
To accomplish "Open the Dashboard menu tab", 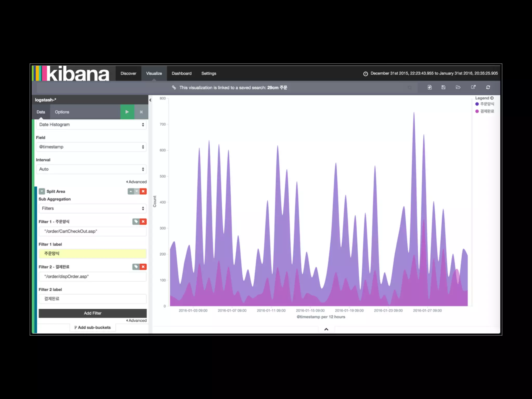I will 181,74.
